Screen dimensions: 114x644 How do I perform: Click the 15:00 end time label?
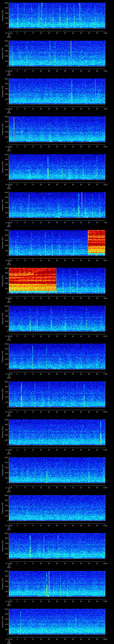(x=105, y=525)
